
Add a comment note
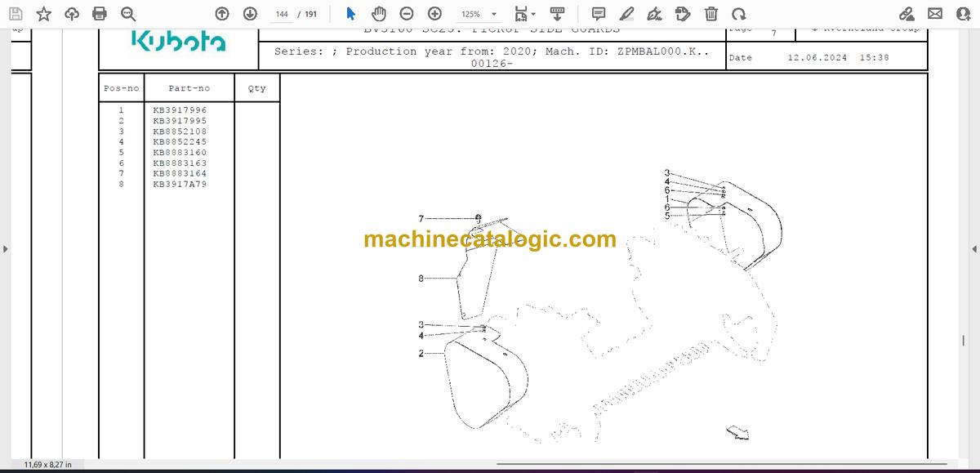[x=599, y=14]
